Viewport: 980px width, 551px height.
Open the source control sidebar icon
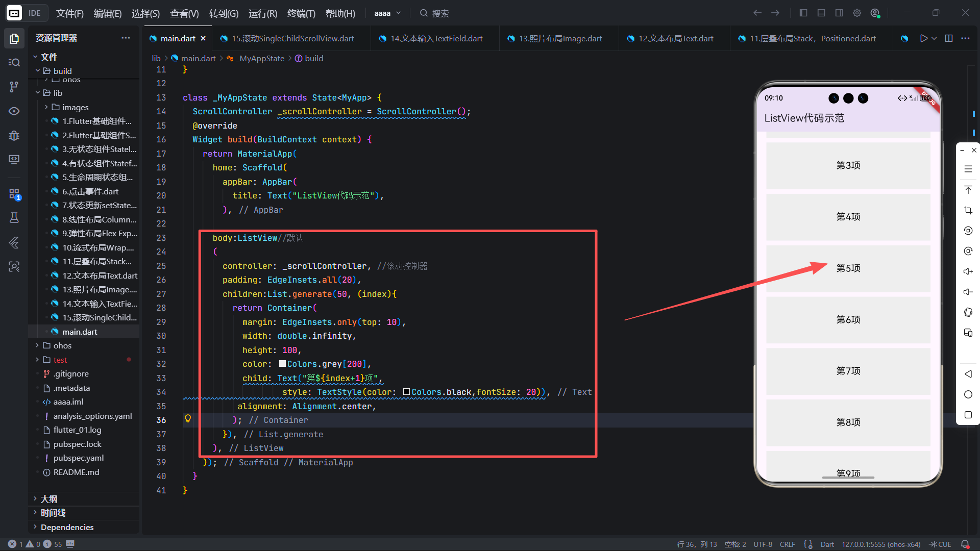tap(14, 87)
